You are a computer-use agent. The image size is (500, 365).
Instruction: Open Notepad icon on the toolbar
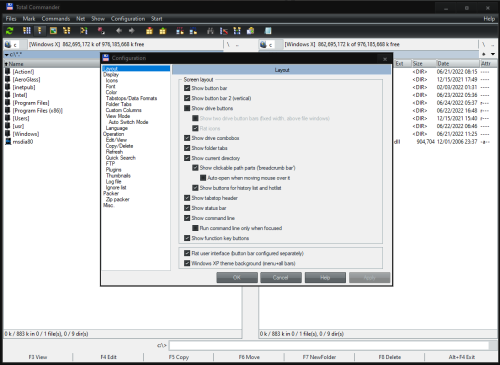click(x=268, y=31)
